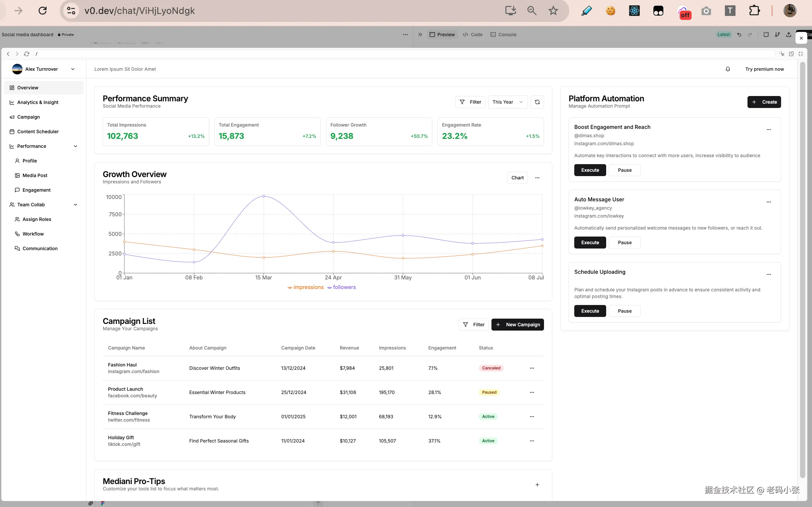Open the This Year period dropdown
This screenshot has height=507, width=812.
click(507, 102)
